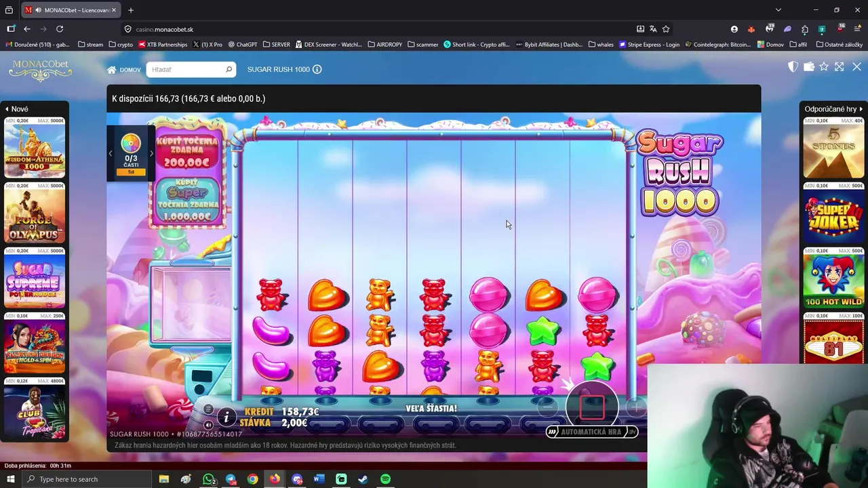Open list all tabs dropdown
868x488 pixels.
778,10
